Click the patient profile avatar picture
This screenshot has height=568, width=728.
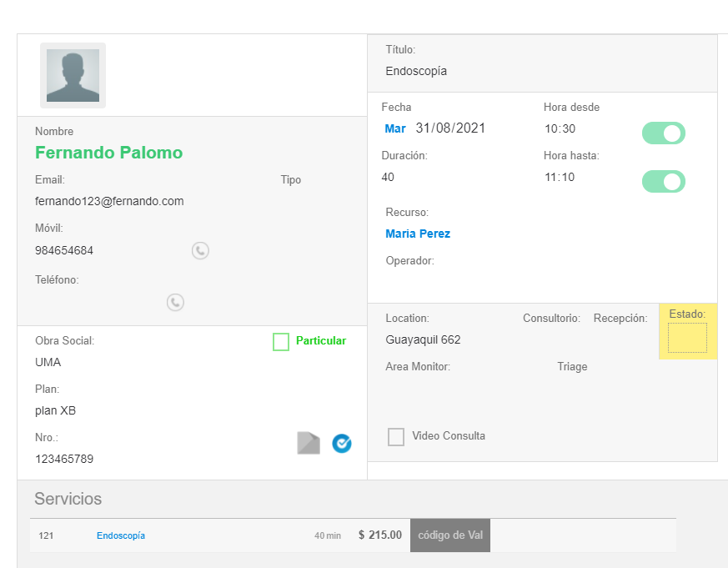(x=73, y=75)
